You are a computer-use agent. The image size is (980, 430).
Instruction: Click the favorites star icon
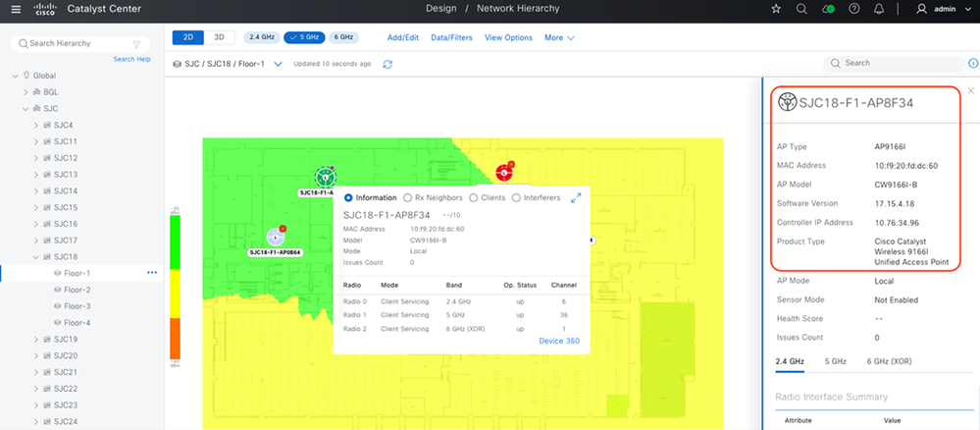776,9
